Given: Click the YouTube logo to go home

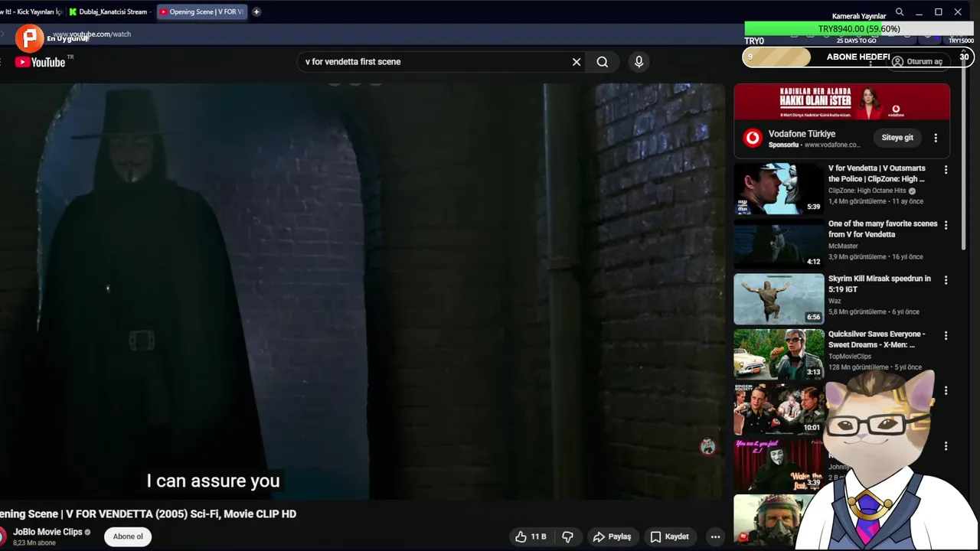Looking at the screenshot, I should (x=40, y=62).
